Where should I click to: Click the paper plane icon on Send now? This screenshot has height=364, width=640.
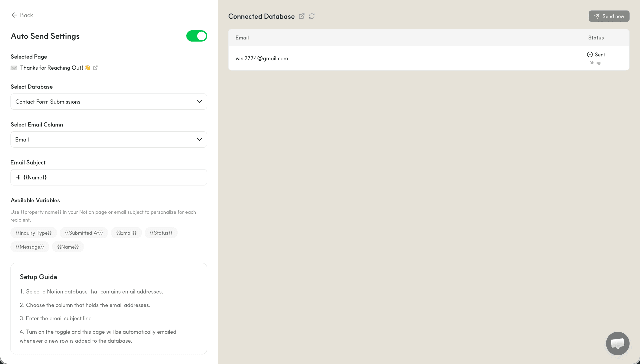(597, 16)
